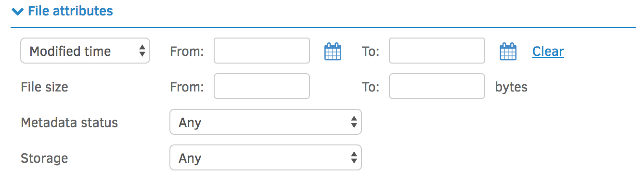The width and height of the screenshot is (644, 182).
Task: Select the Metadata status label
Action: point(69,122)
